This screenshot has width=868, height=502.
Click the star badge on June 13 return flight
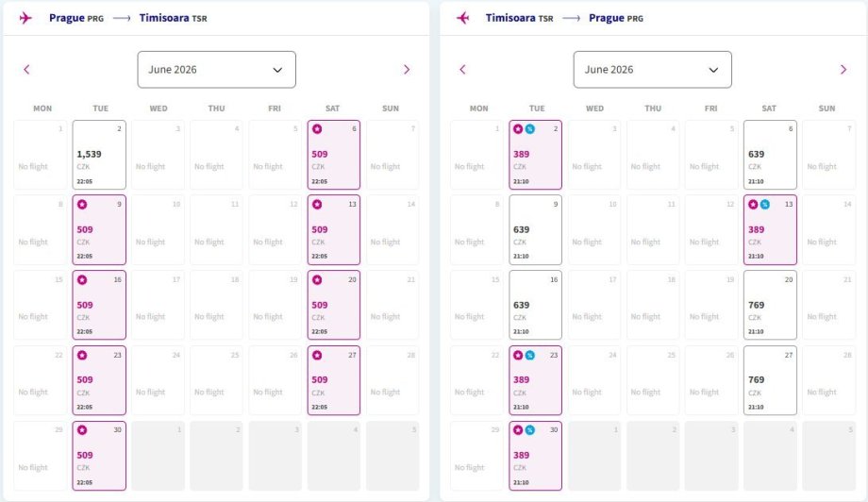(x=753, y=204)
